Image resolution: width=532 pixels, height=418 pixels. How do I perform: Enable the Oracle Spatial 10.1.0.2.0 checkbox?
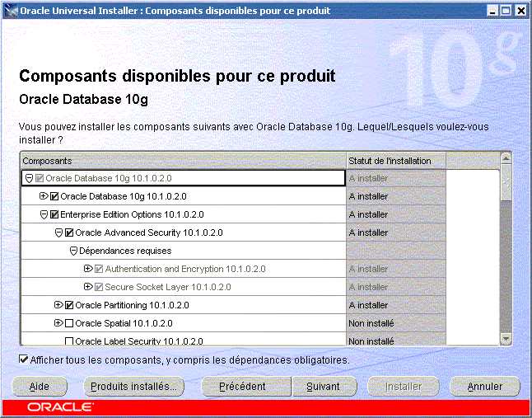pos(69,323)
